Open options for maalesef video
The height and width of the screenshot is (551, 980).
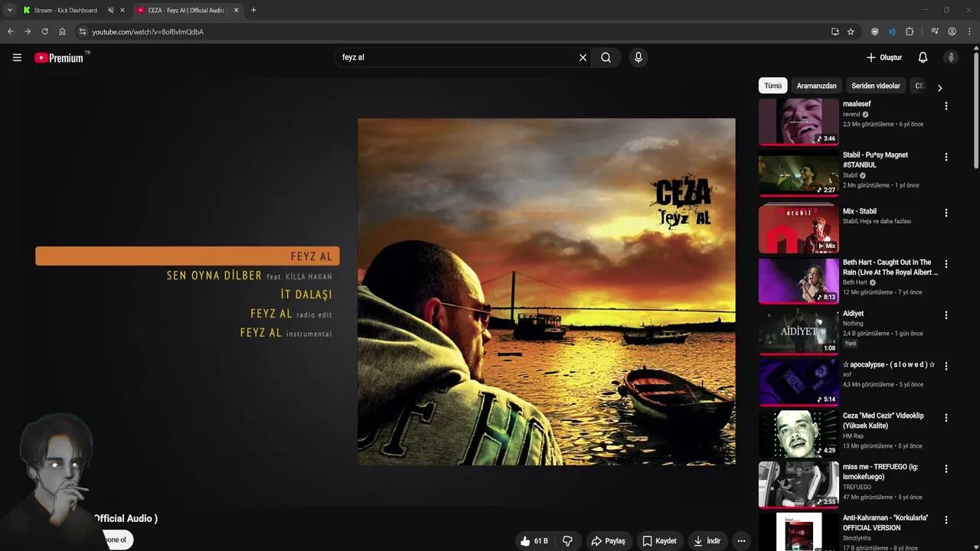tap(946, 106)
